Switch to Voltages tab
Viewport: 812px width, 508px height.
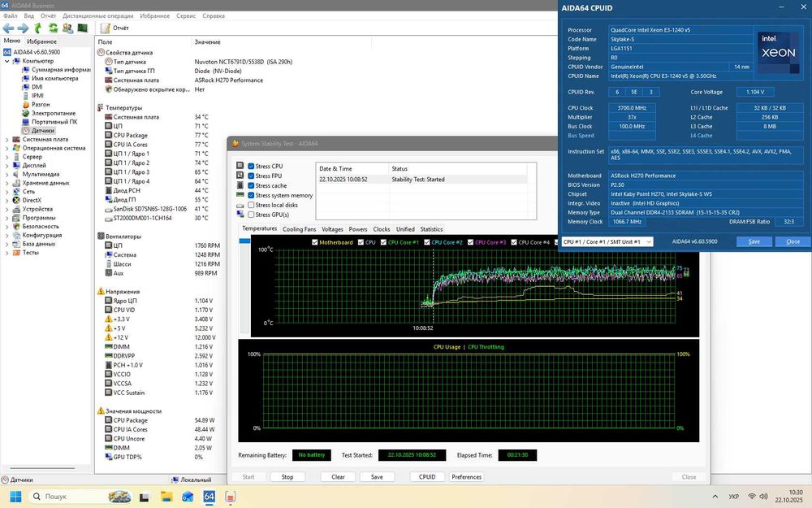tap(332, 229)
